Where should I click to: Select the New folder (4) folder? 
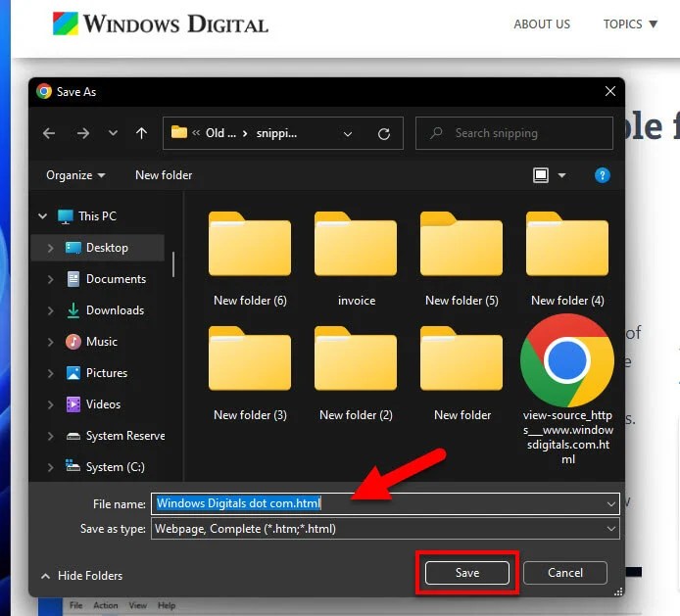pos(567,260)
